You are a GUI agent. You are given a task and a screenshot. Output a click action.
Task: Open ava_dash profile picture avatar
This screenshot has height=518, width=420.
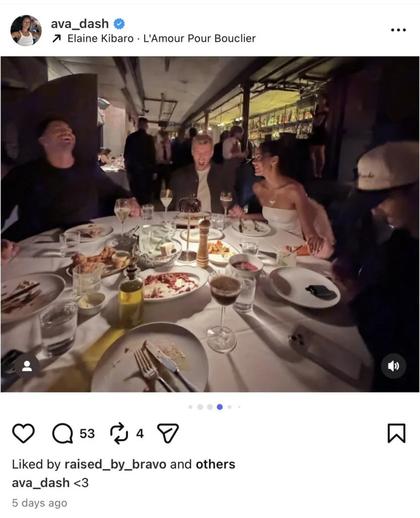(x=26, y=30)
